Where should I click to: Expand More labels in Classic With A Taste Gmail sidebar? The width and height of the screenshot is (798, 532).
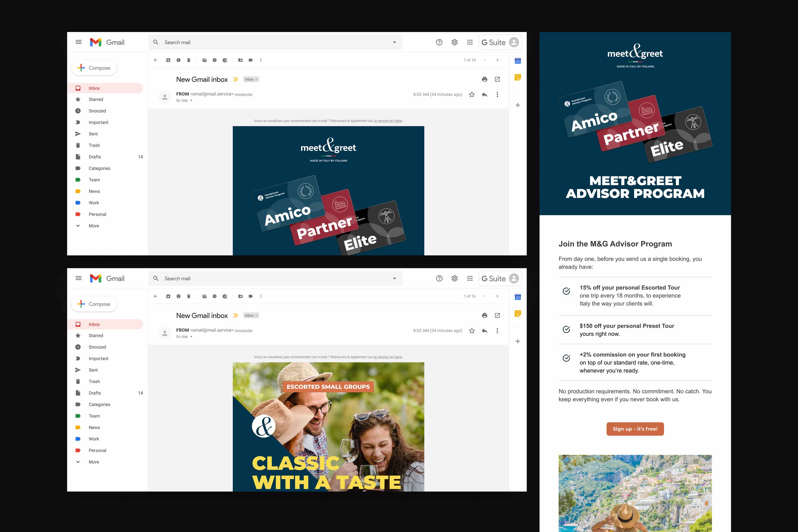point(94,462)
